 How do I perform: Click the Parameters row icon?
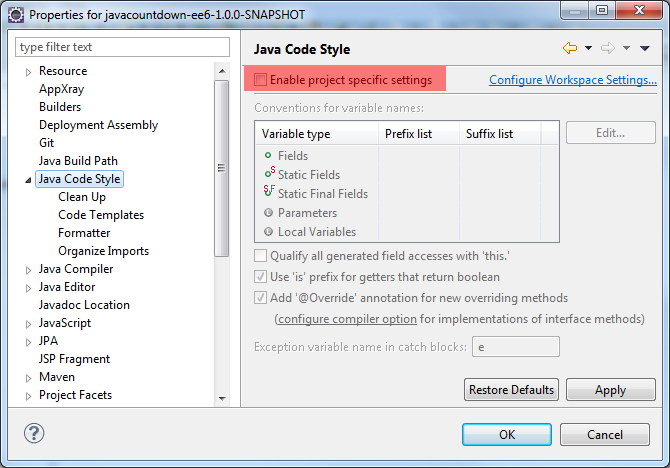point(268,212)
